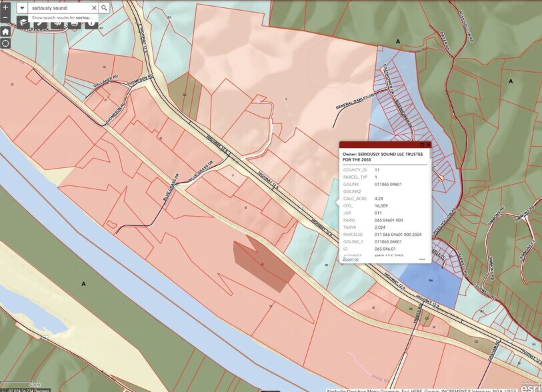Return to default map extent home

[x=5, y=31]
